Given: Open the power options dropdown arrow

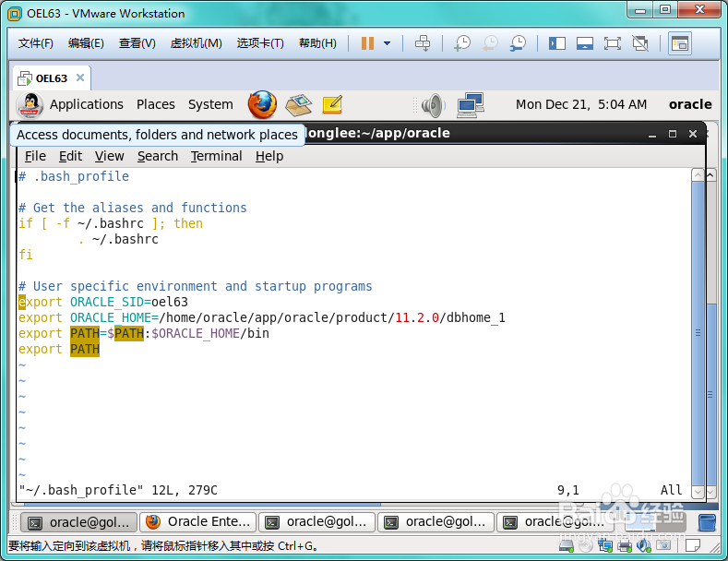Looking at the screenshot, I should (x=387, y=43).
